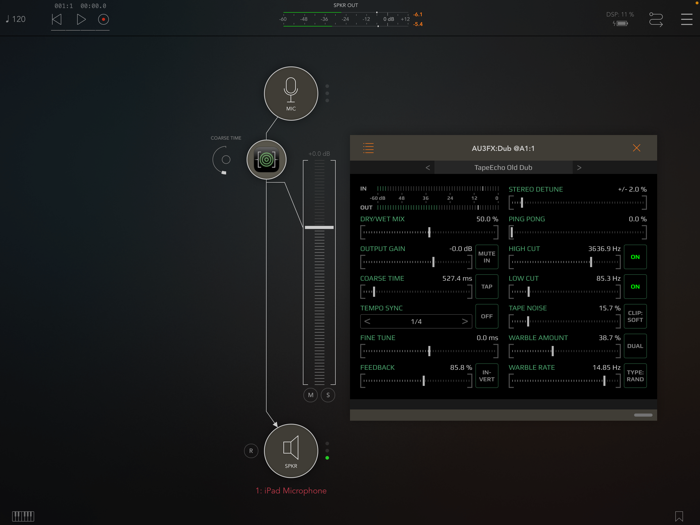Click the 1/4 tempo sync value
Viewport: 700px width, 525px height.
pos(416,321)
